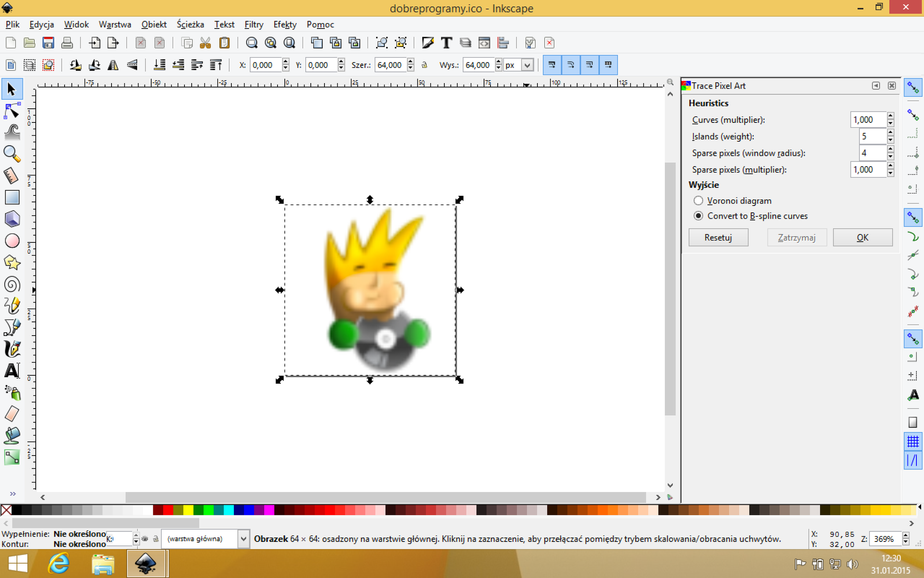Increase the zoom percentage stepper
This screenshot has width=924, height=578.
pos(906,535)
